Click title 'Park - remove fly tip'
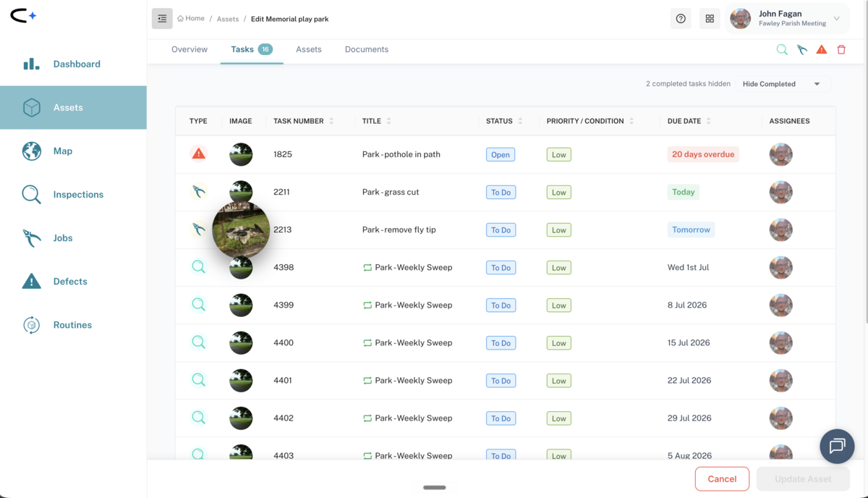Viewport: 868px width, 498px height. [399, 229]
